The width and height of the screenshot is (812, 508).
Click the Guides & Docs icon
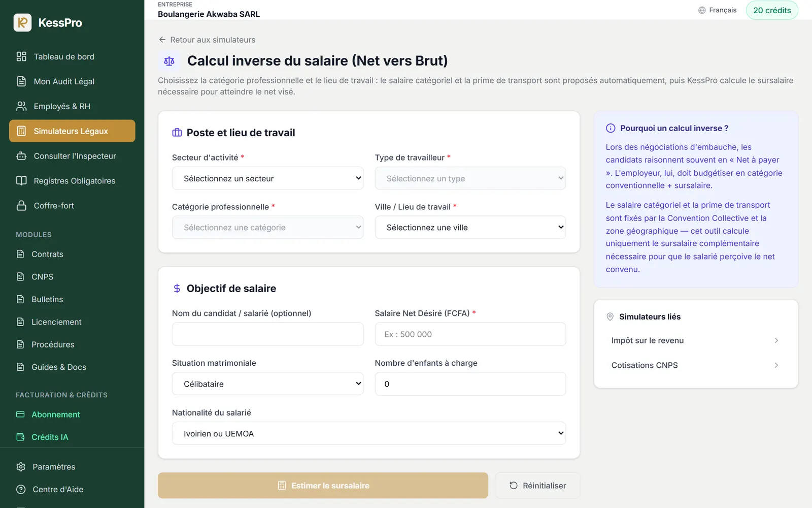(20, 367)
